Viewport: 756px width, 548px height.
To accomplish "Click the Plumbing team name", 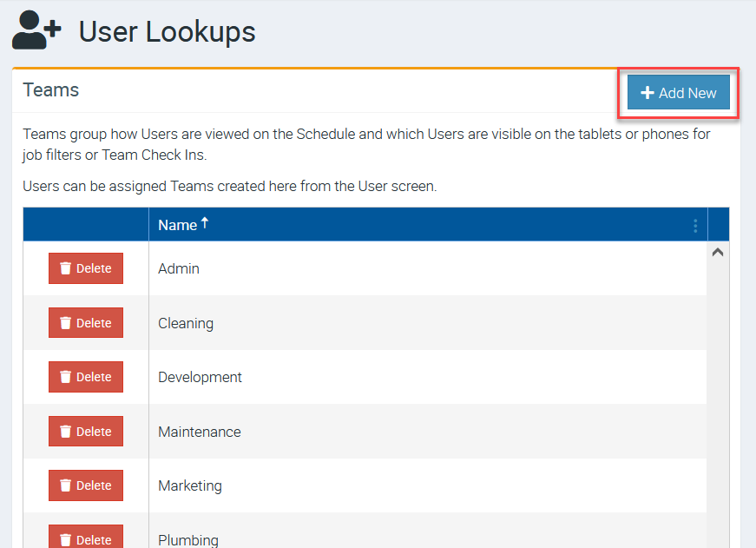I will point(188,539).
